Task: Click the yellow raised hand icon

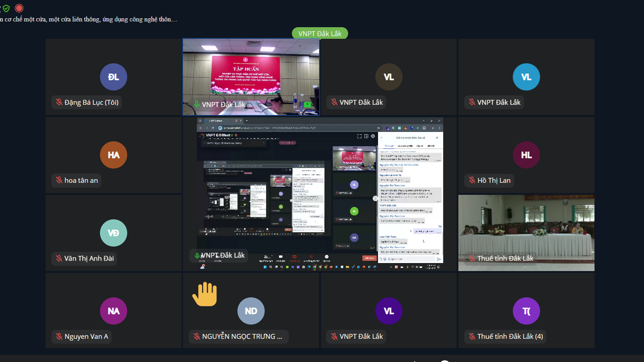Action: 204,294
